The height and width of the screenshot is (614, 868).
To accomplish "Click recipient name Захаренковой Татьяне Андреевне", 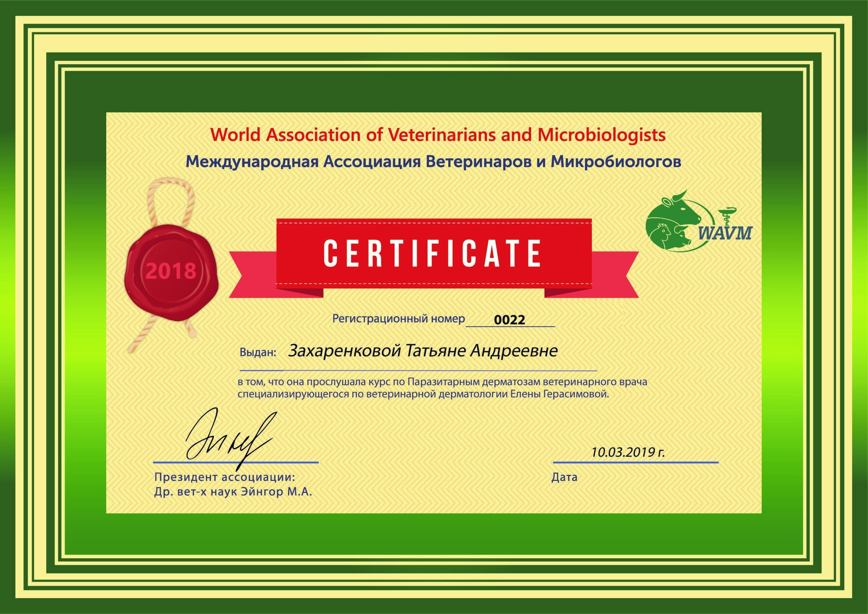I will click(423, 351).
